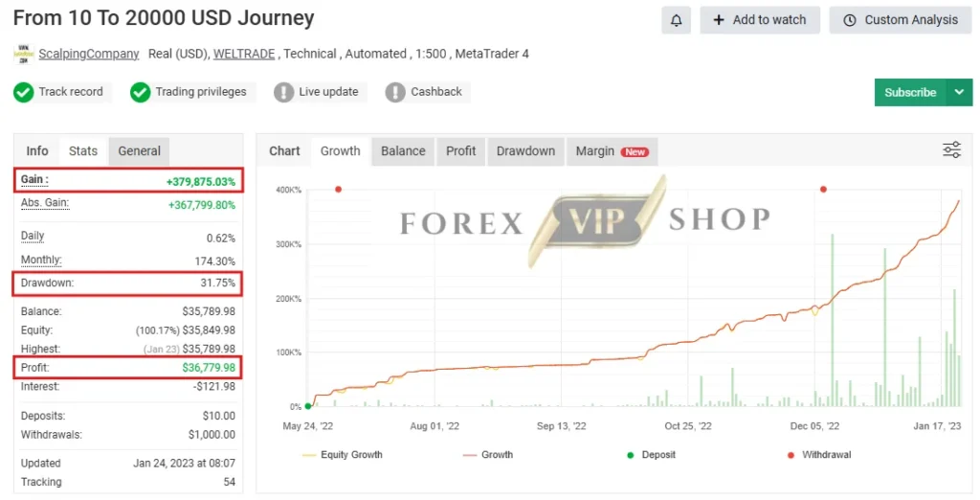
Task: Click equity value $35,849.98
Action: [209, 330]
